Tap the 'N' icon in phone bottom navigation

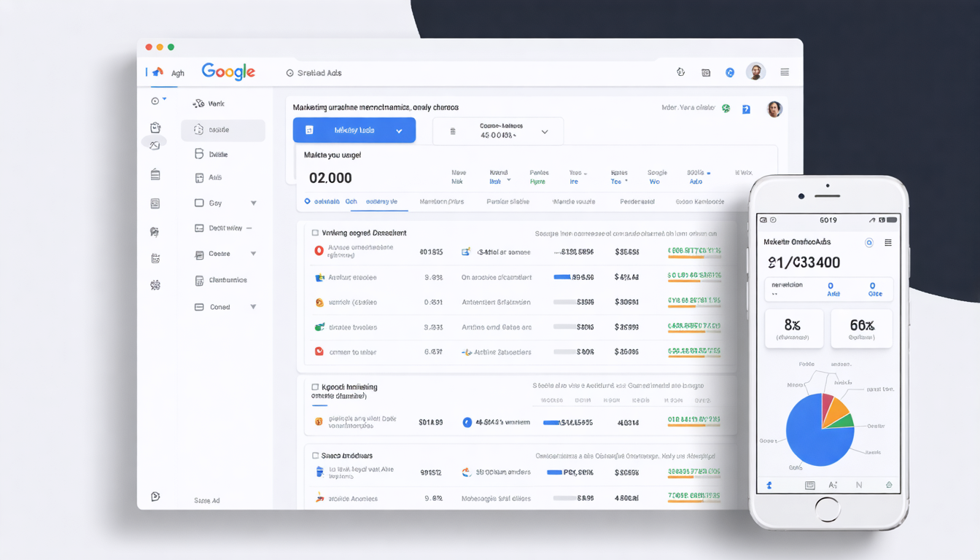pyautogui.click(x=859, y=485)
